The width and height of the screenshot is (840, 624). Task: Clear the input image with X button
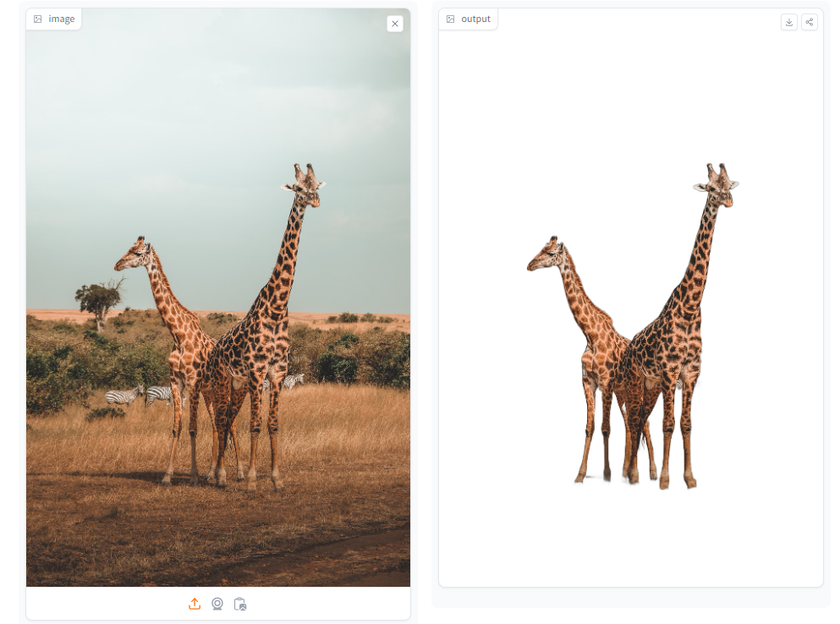[x=395, y=24]
